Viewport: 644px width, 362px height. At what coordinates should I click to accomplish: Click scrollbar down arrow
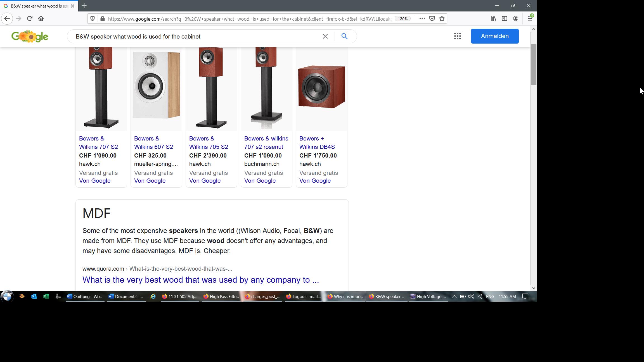pyautogui.click(x=533, y=288)
